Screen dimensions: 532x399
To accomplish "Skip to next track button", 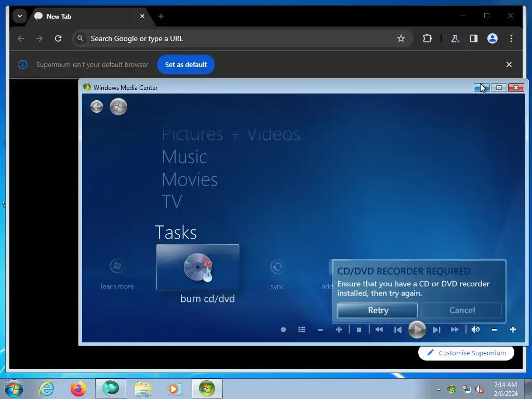I will pos(436,329).
